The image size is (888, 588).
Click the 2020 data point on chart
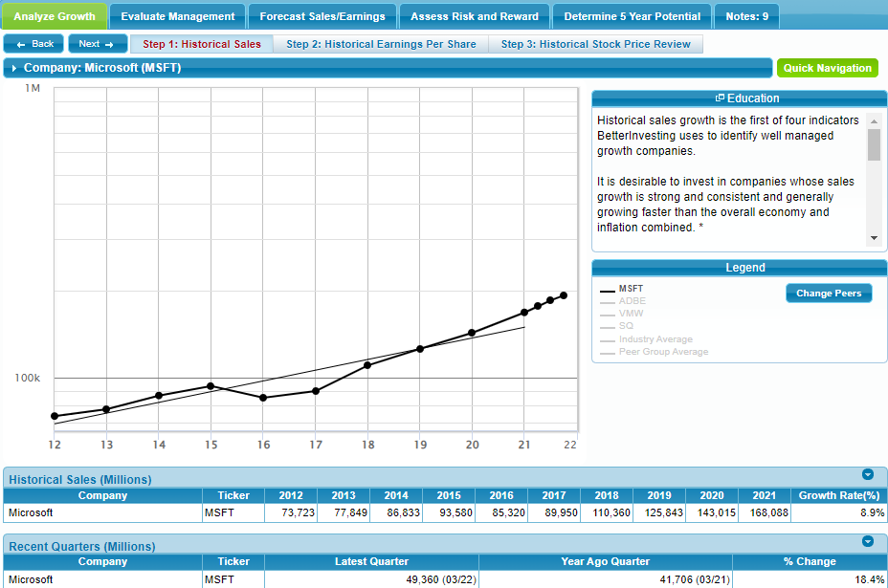(x=472, y=333)
